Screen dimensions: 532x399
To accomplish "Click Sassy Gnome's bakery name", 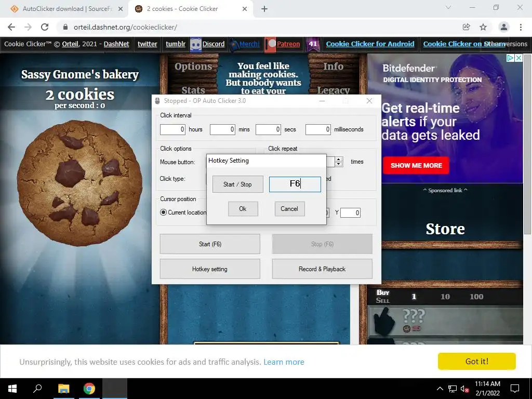I will pyautogui.click(x=79, y=74).
